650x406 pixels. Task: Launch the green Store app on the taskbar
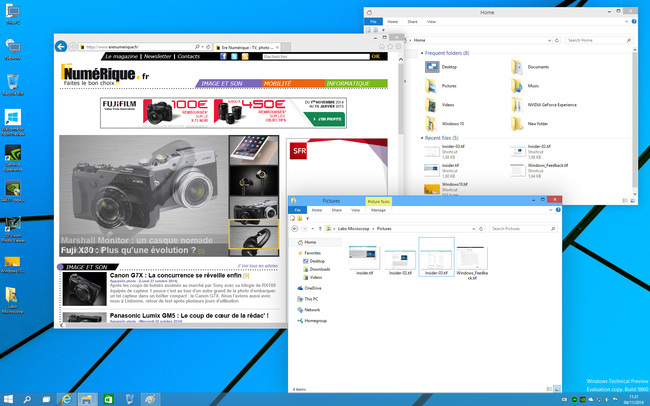[x=108, y=399]
